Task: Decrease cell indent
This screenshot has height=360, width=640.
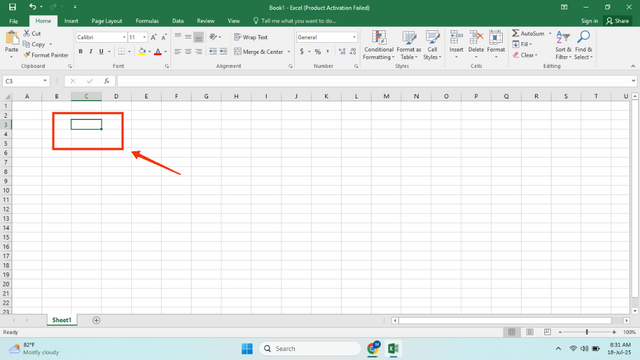Action: [x=213, y=51]
